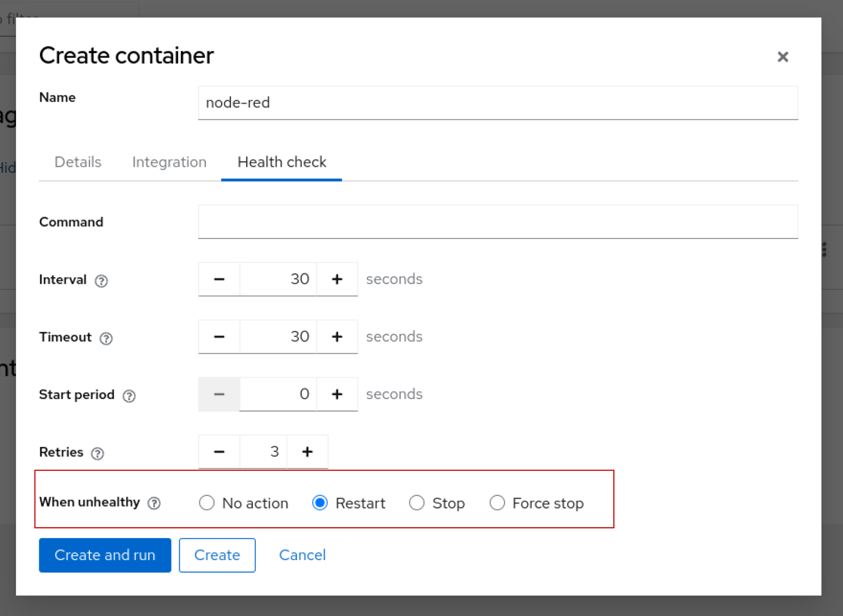
Task: Click the Interval help question icon
Action: [101, 281]
